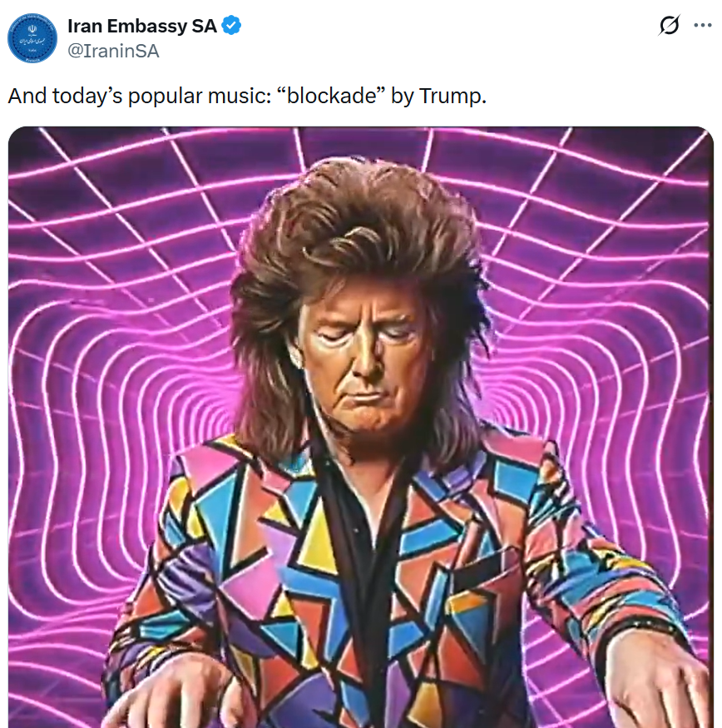Open the three-dot more options menu

(703, 25)
